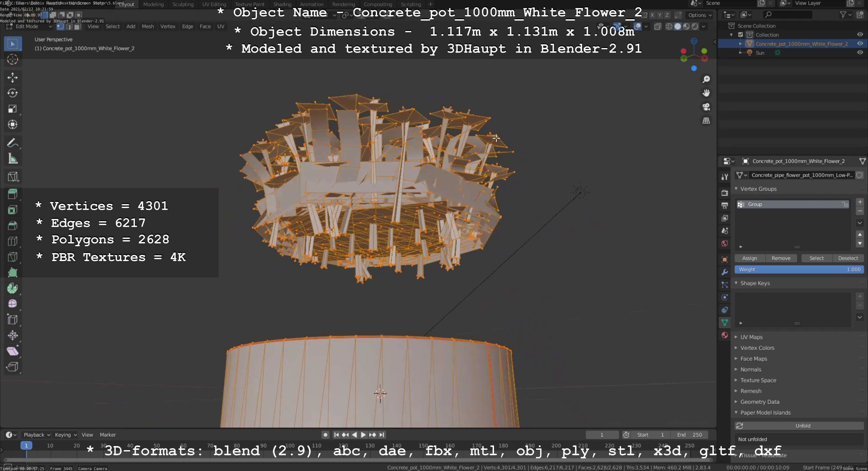Select the Shrink/Fatten tool
868x471 pixels.
[x=13, y=335]
